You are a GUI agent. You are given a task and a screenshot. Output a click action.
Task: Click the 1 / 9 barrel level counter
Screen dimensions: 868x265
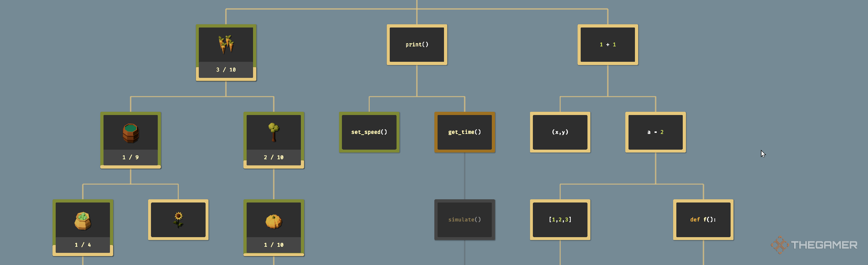point(131,157)
